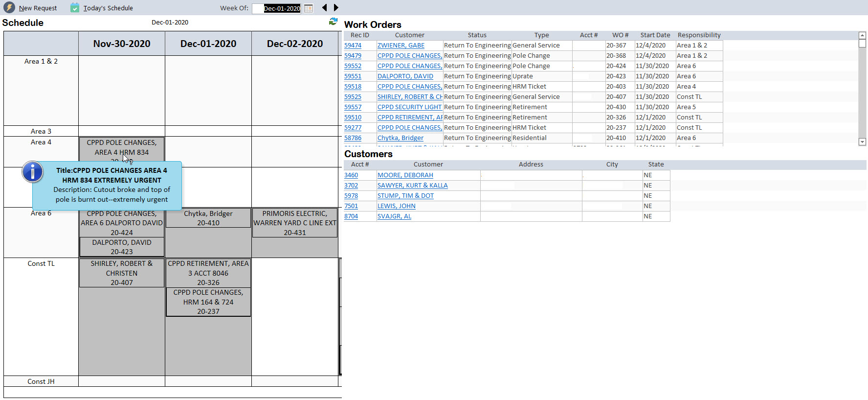Select CPPD RETIREMENT 20-326 schedule block
Image resolution: width=868 pixels, height=400 pixels.
208,273
